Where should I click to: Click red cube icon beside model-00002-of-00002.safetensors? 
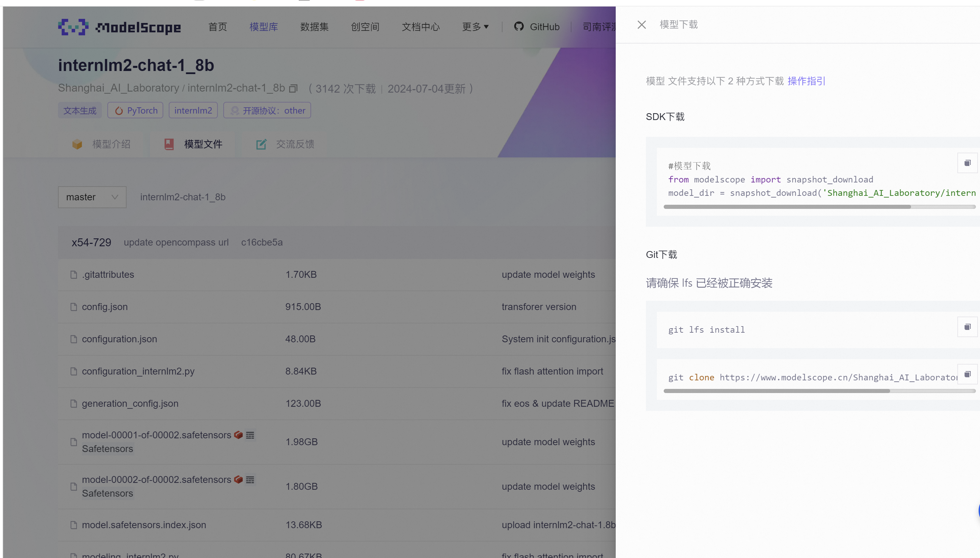[238, 479]
